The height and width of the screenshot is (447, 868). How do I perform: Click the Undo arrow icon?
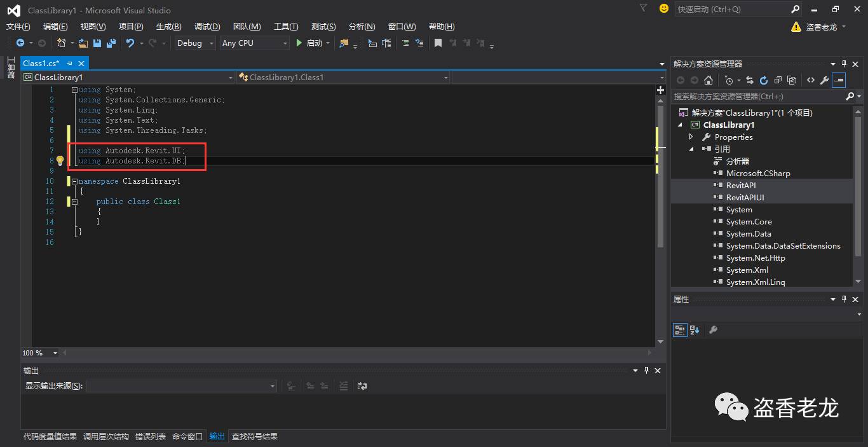(130, 43)
